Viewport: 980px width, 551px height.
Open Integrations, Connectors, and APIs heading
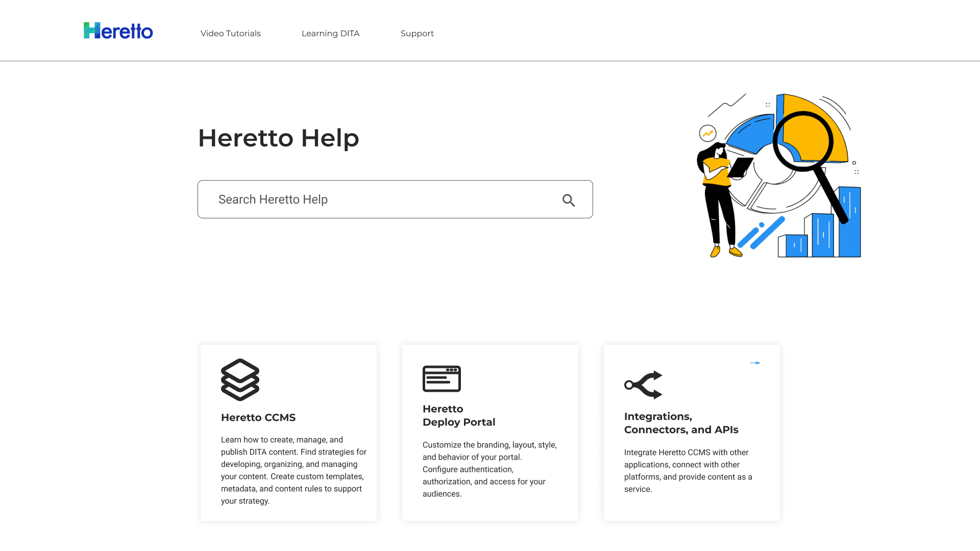coord(681,423)
